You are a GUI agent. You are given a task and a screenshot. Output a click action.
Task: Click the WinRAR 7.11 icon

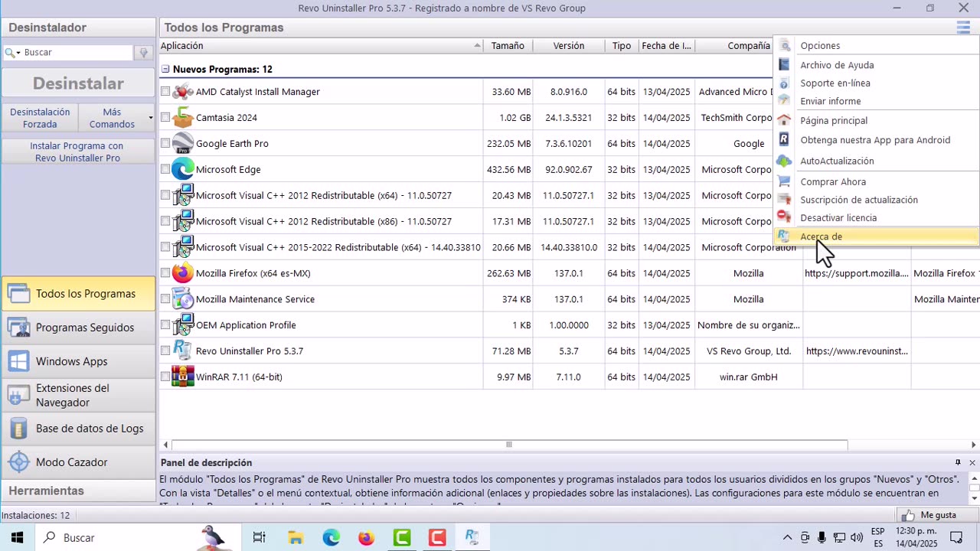tap(183, 377)
